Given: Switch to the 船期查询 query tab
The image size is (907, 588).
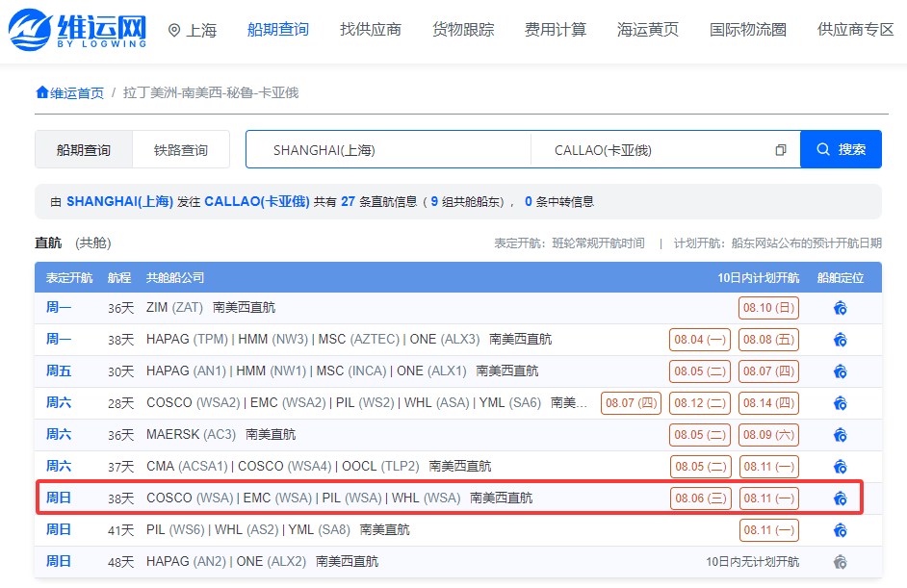Looking at the screenshot, I should [x=84, y=150].
